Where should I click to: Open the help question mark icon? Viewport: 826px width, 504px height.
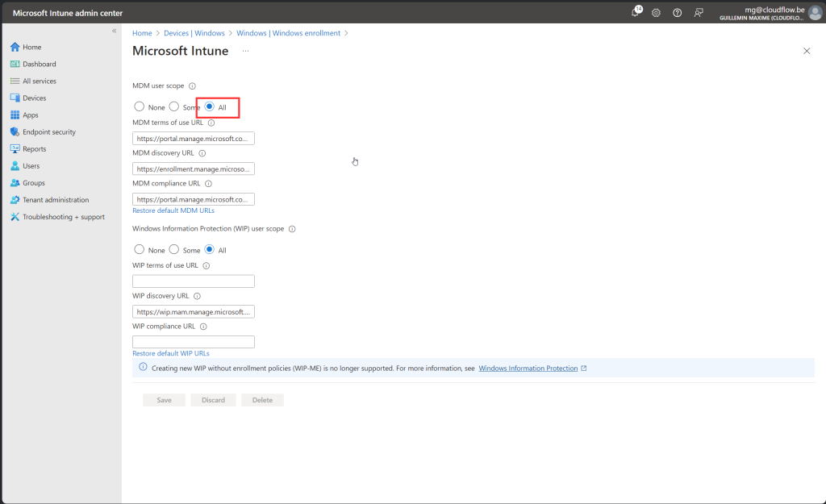click(678, 13)
